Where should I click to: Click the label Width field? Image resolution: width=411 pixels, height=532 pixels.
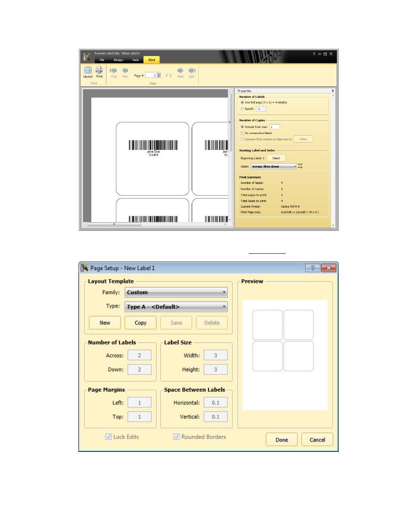coord(216,355)
